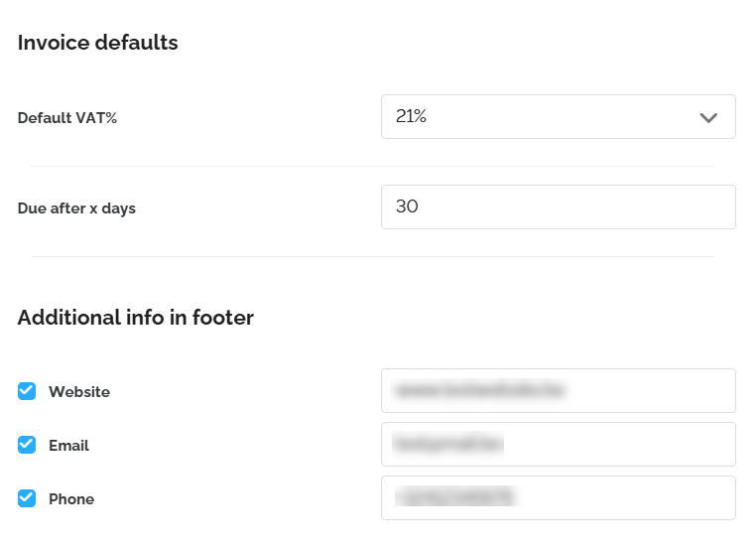
Task: Toggle the Email checkbox
Action: point(27,445)
